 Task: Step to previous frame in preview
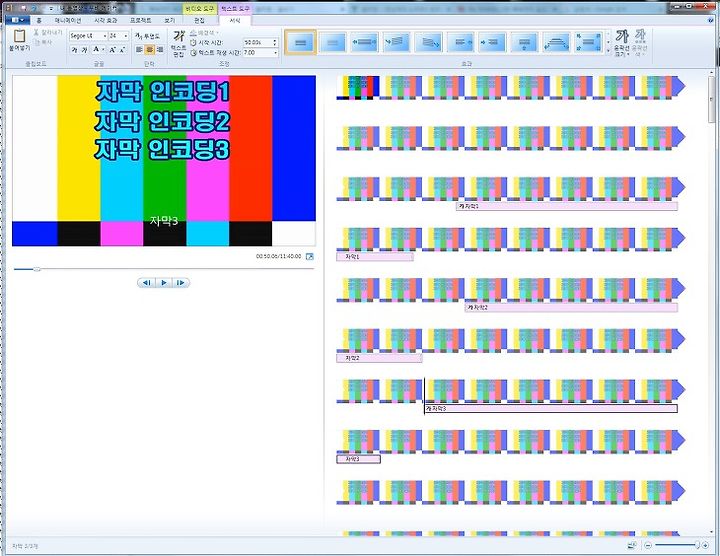coord(146,283)
